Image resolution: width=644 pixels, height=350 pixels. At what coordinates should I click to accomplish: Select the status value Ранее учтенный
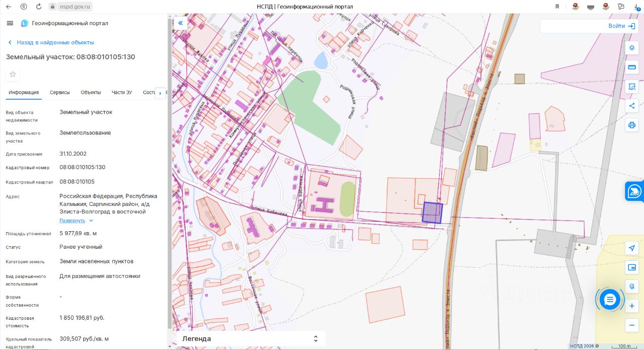[81, 247]
